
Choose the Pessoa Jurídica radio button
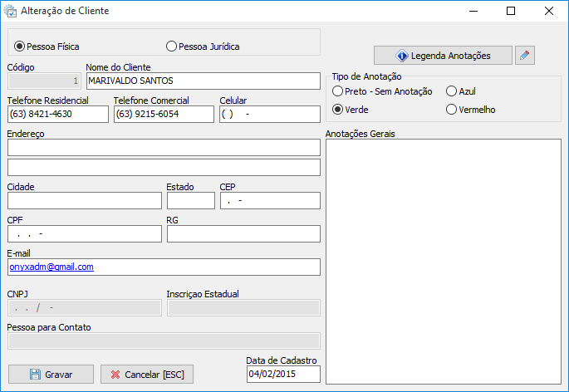click(172, 47)
